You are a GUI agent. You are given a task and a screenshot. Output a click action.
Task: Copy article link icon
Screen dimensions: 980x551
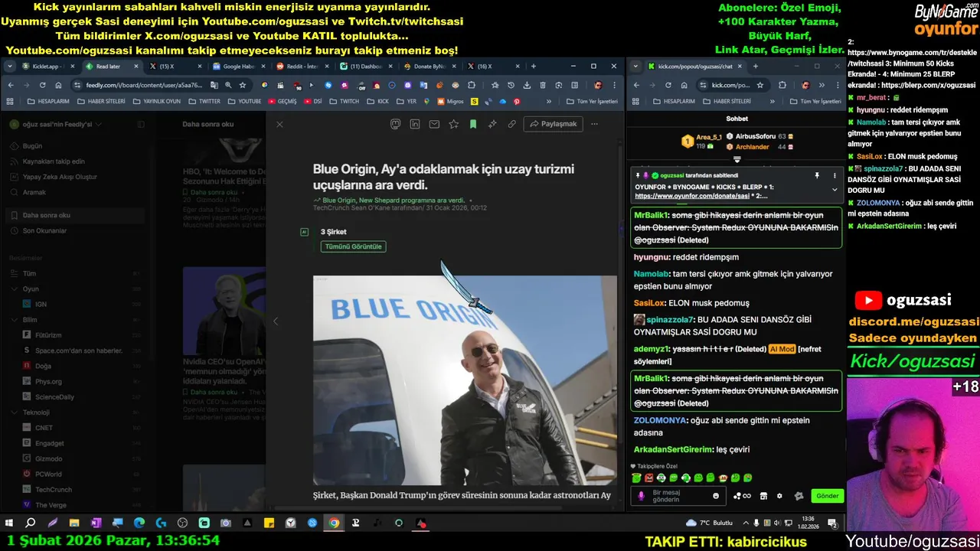click(512, 124)
